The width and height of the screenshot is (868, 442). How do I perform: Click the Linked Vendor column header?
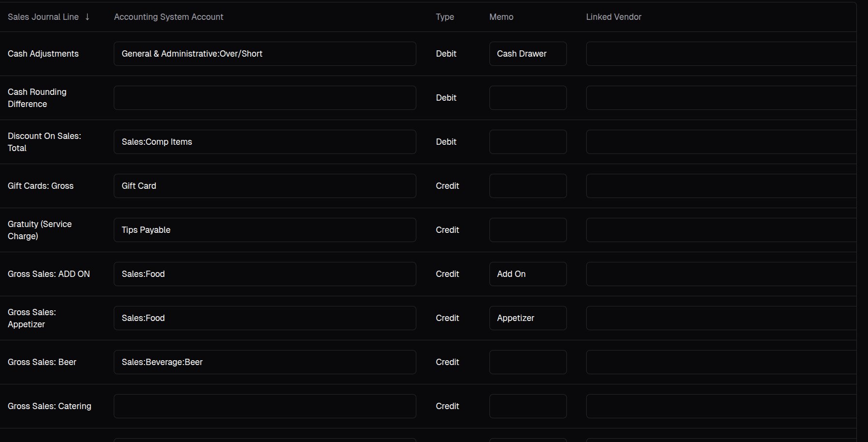pyautogui.click(x=613, y=17)
